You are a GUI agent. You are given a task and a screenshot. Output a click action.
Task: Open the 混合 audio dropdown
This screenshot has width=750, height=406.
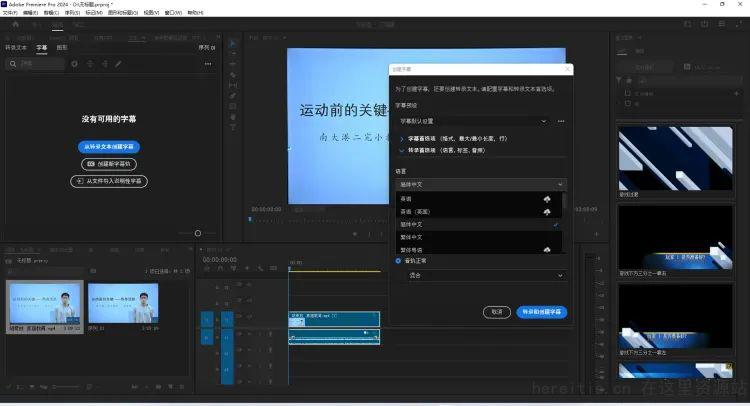(485, 275)
